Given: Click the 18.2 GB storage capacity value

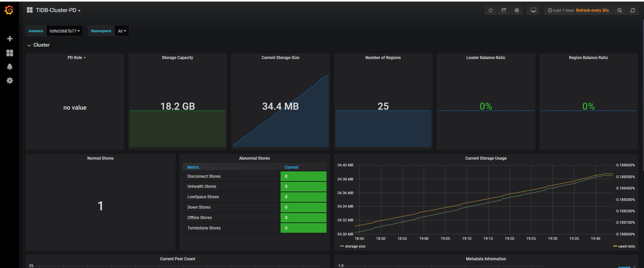Looking at the screenshot, I should coord(178,106).
